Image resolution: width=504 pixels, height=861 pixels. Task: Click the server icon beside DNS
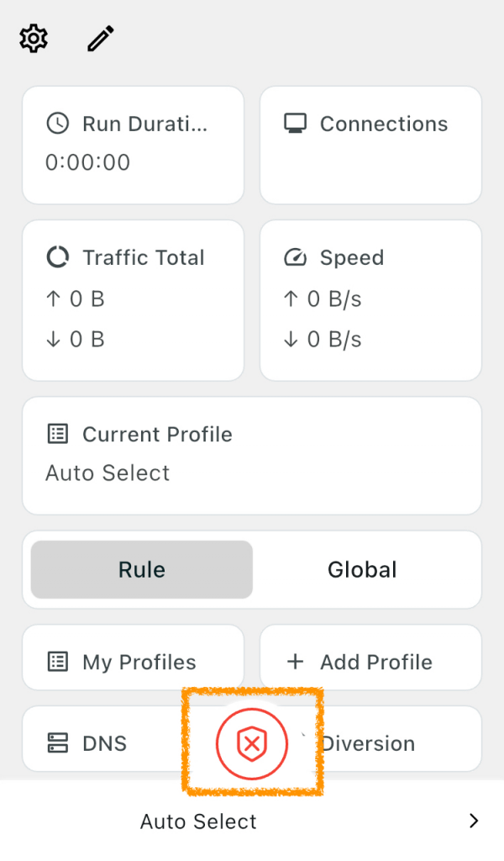[58, 743]
